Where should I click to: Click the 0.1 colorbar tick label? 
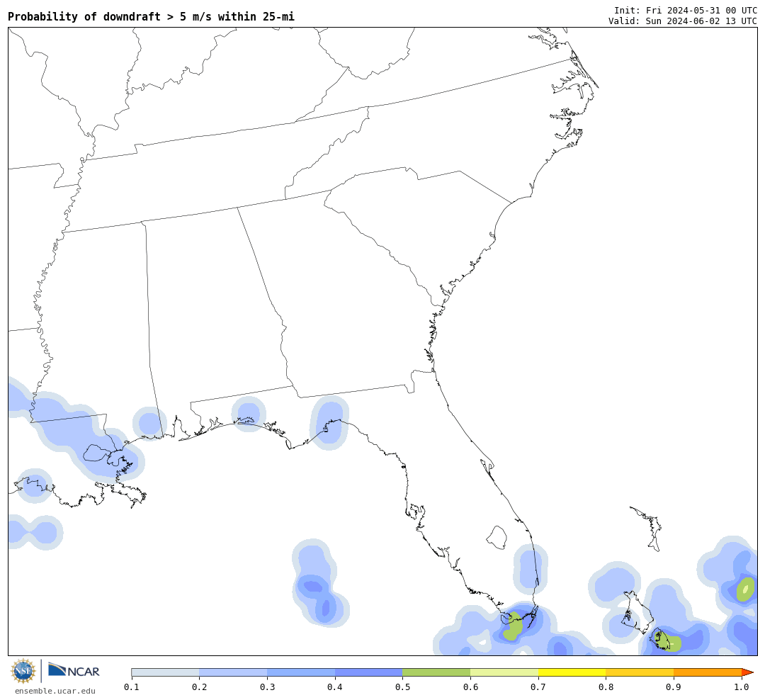pos(132,687)
